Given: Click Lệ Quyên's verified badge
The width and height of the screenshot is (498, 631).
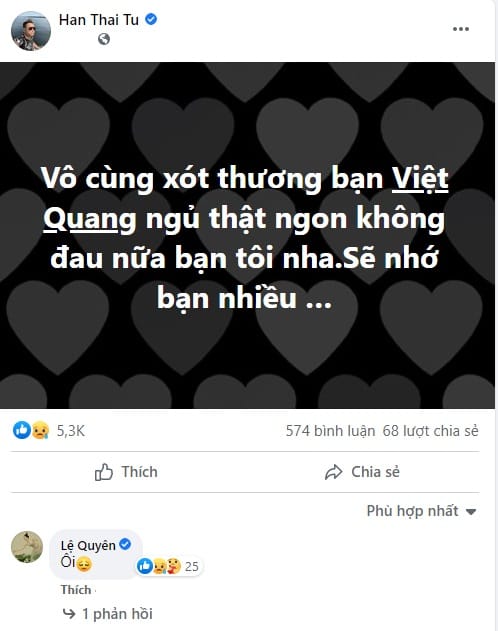Looking at the screenshot, I should pos(126,544).
